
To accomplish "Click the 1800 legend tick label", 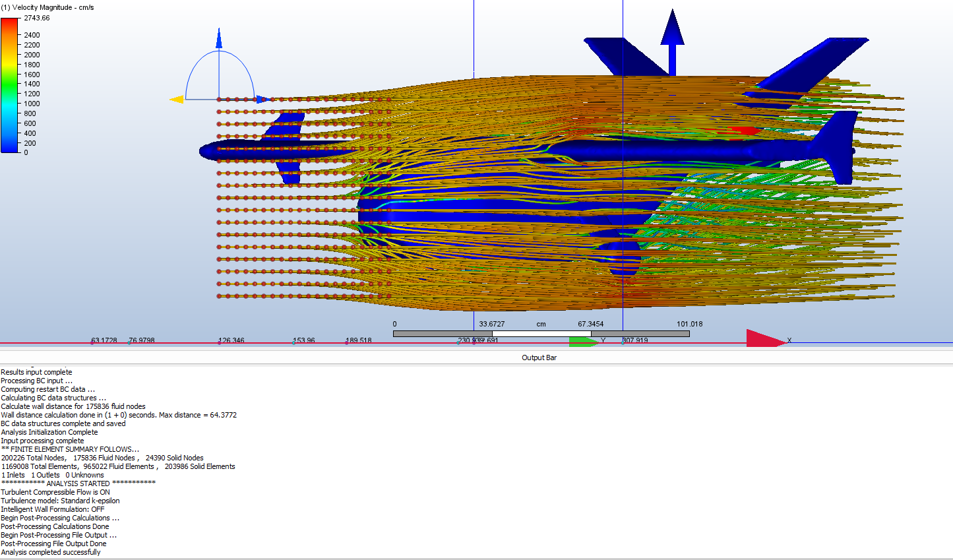I will click(x=32, y=65).
